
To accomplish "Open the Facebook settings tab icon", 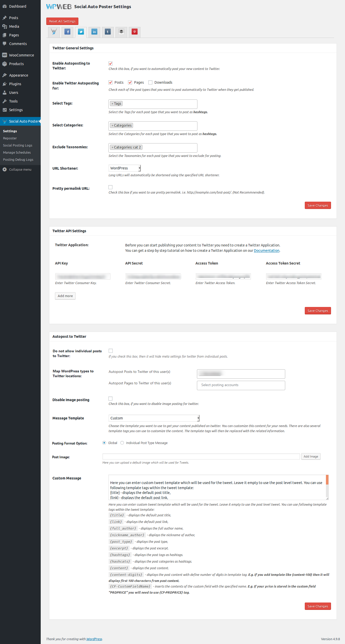I will click(67, 32).
